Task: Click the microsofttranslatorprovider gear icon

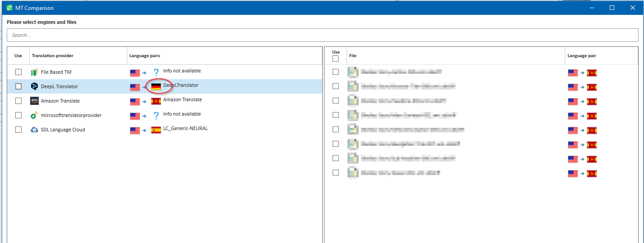Action: pos(34,115)
